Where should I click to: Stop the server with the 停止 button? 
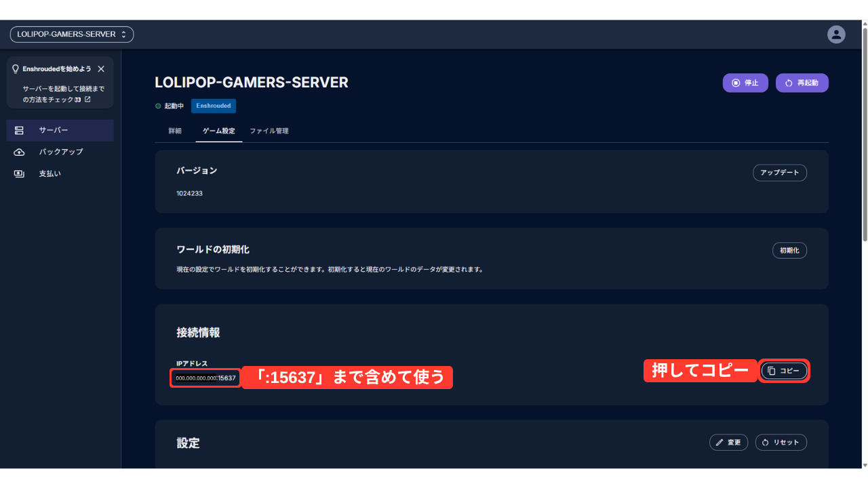pyautogui.click(x=745, y=83)
